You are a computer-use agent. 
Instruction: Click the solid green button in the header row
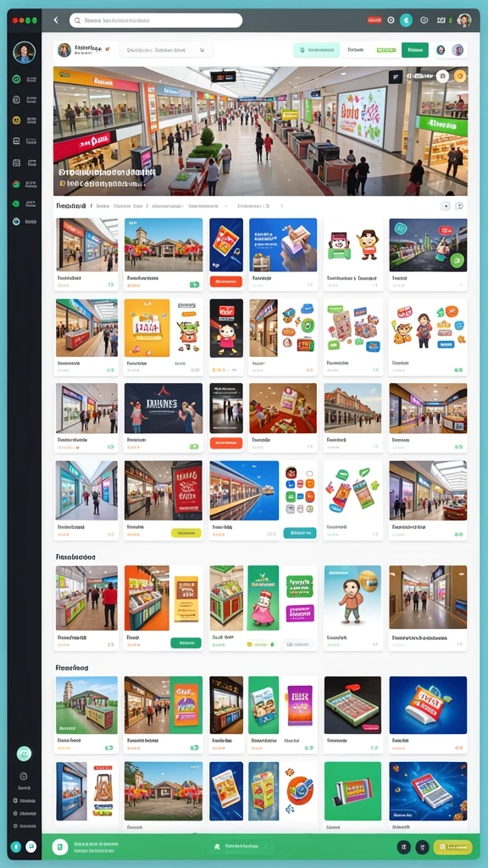415,50
